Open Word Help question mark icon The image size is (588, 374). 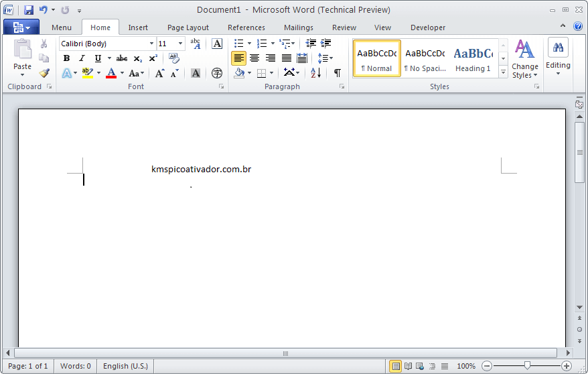coord(578,26)
